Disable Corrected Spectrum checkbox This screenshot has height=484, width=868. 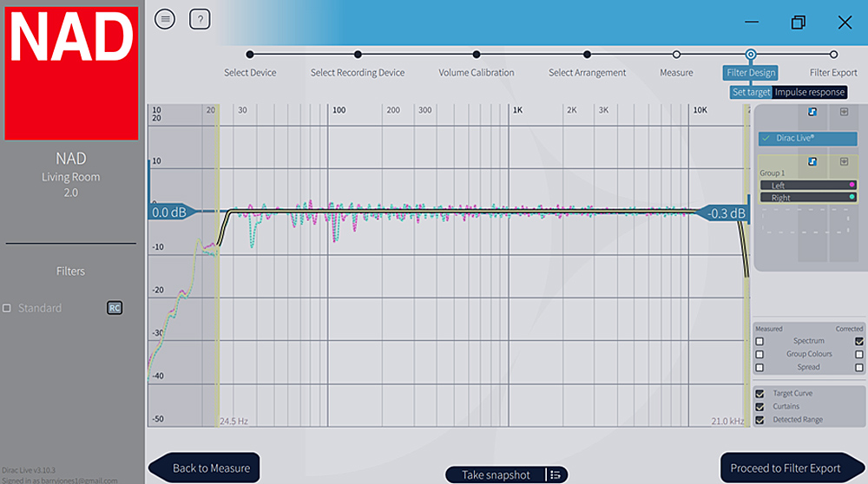point(859,341)
